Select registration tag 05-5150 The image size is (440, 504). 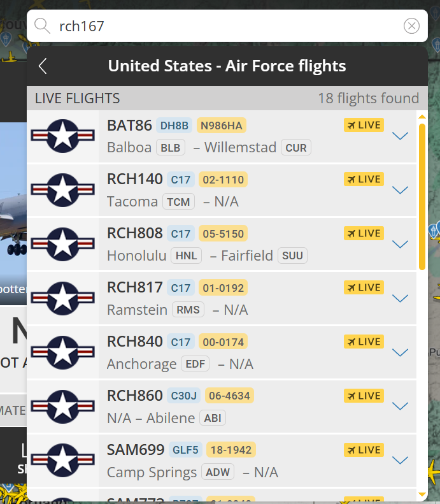click(223, 234)
